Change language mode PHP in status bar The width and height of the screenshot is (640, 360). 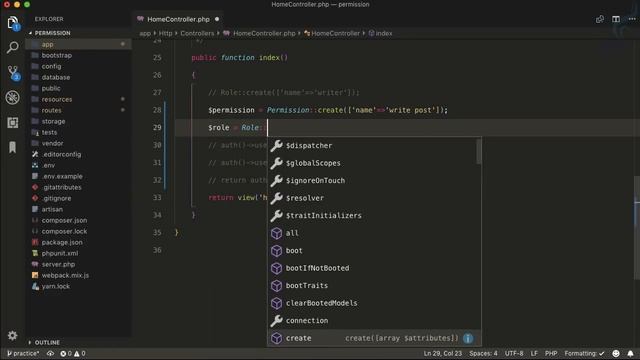pyautogui.click(x=551, y=353)
